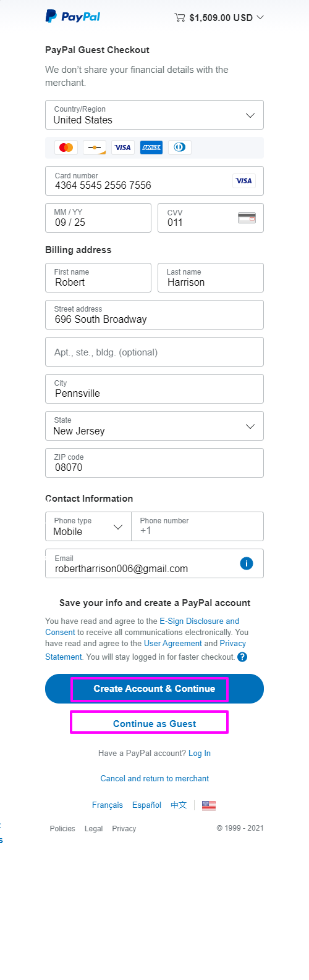This screenshot has width=309, height=980.
Task: Click Cancel and return to merchant
Action: [154, 778]
